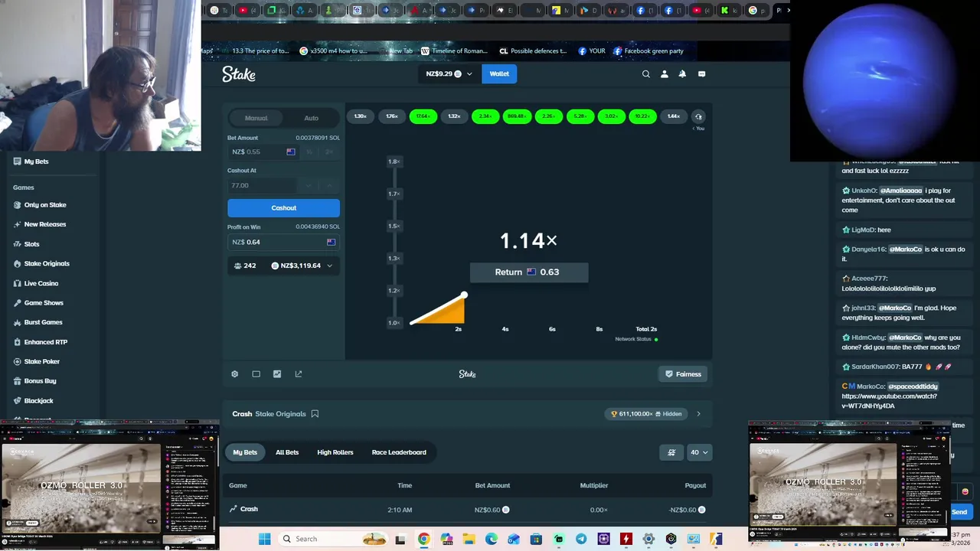Open your crash history icon
This screenshot has height=551, width=980.
tap(698, 116)
